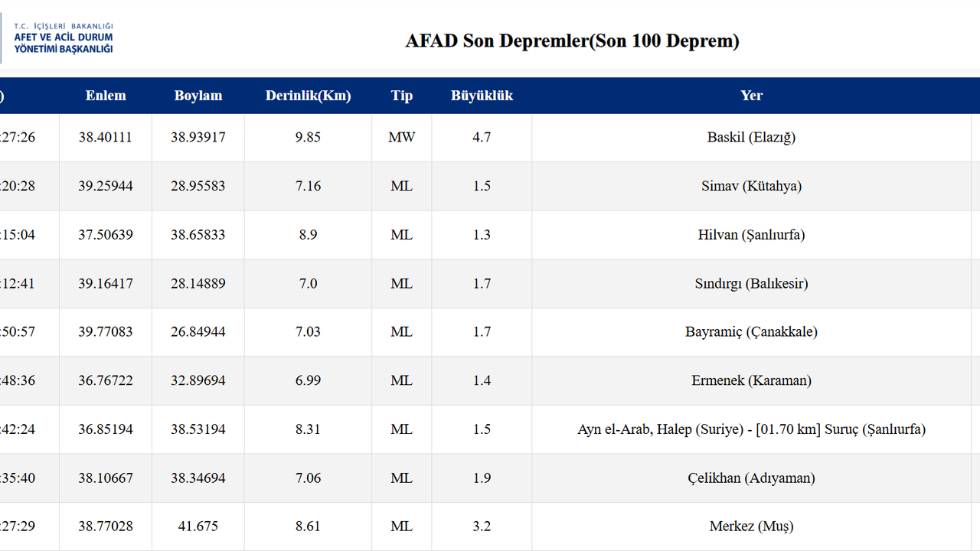Viewport: 980px width, 551px height.
Task: Click the Merkez (Muş) magnitude 3.2 value
Action: coord(482,526)
